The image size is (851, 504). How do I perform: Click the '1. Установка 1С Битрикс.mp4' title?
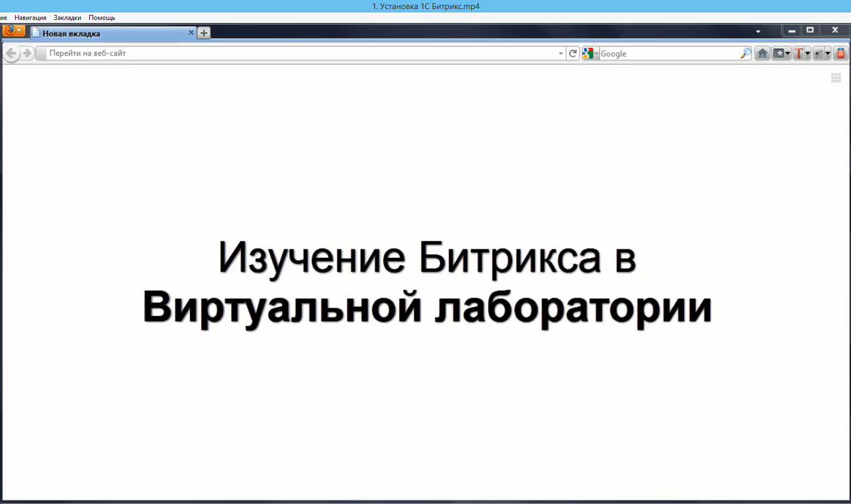(x=426, y=6)
